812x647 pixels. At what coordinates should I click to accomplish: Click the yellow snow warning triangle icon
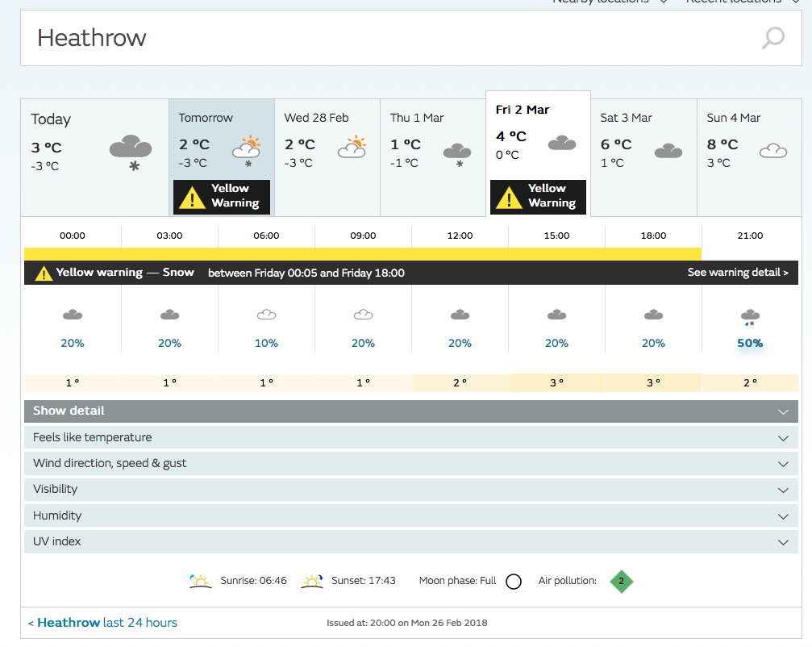44,273
